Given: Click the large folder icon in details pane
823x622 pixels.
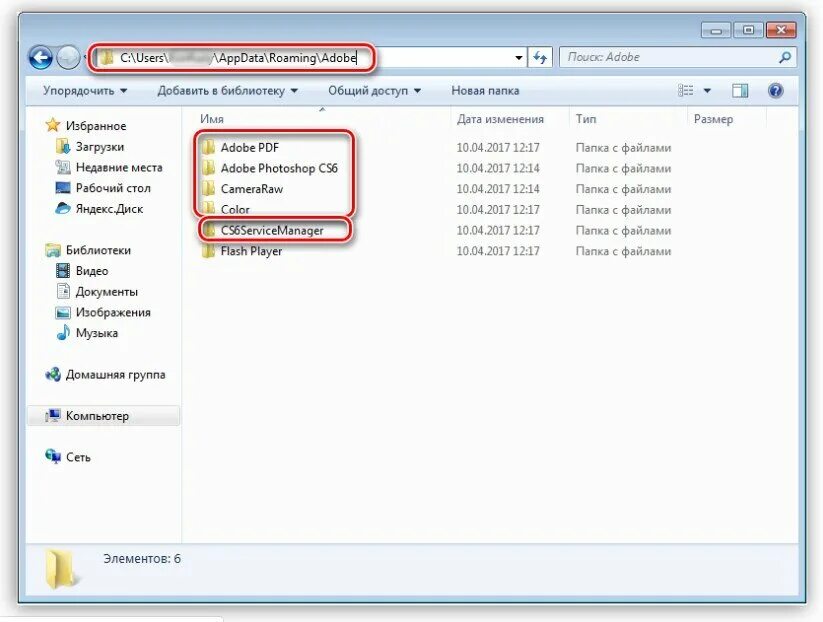Looking at the screenshot, I should pyautogui.click(x=62, y=569).
